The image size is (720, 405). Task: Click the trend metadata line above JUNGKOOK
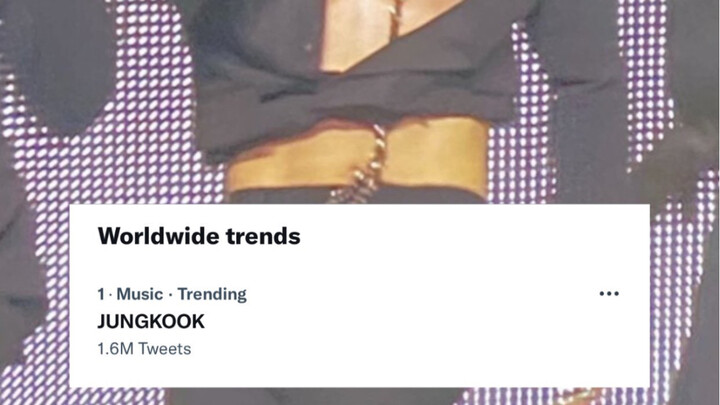(x=172, y=294)
